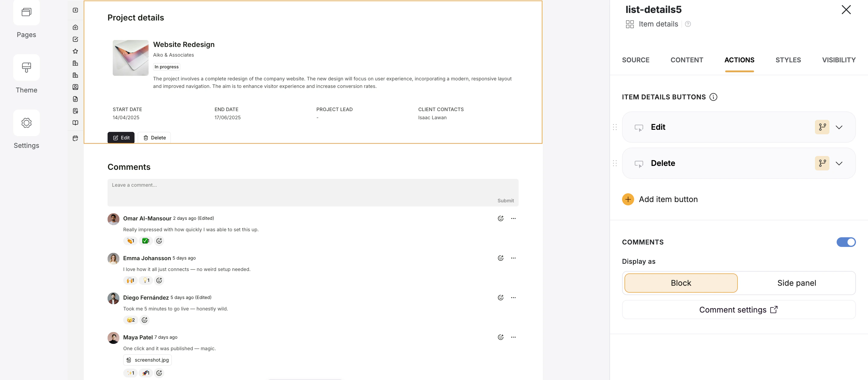Open the Pages panel icon

point(26,12)
